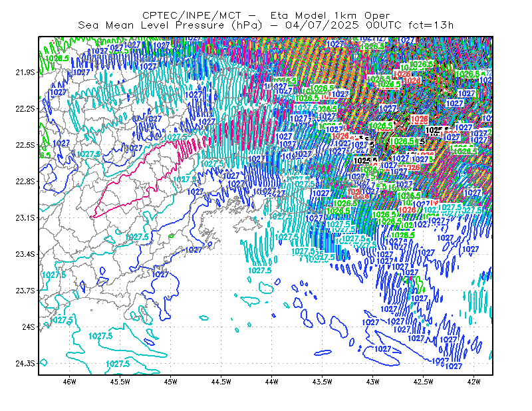Click the 45.5W longitude axis label
532x411 pixels.
tap(120, 382)
